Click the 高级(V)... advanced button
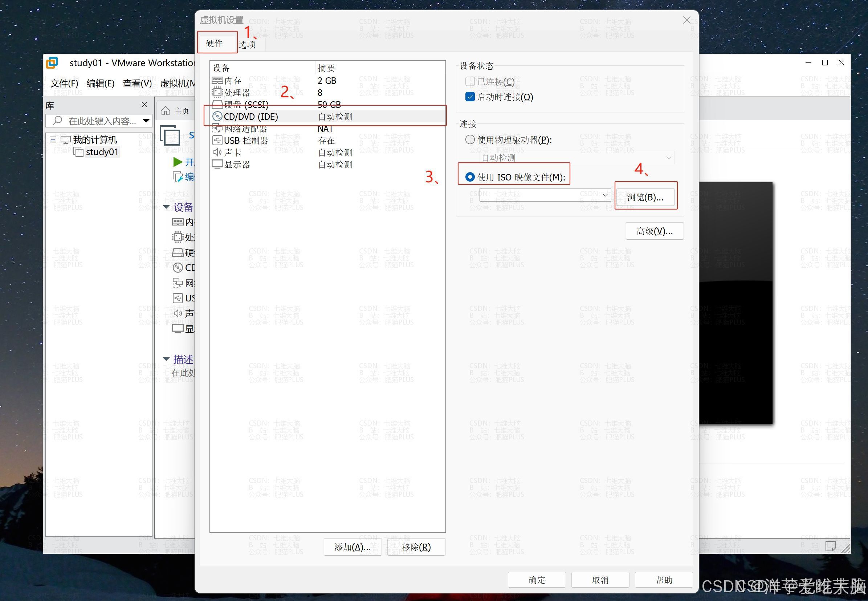The width and height of the screenshot is (868, 601). tap(654, 231)
